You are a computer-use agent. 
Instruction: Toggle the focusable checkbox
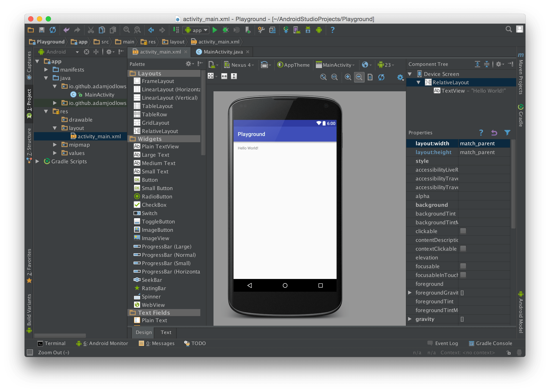click(463, 266)
